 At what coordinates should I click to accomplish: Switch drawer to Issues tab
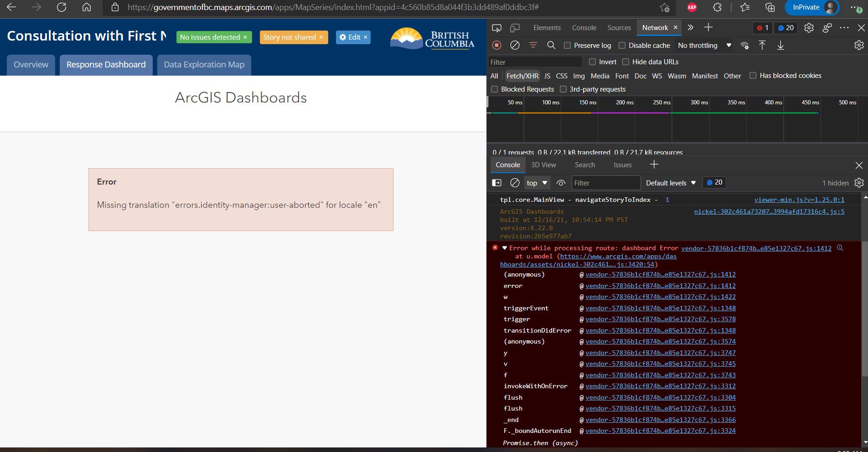(x=623, y=165)
